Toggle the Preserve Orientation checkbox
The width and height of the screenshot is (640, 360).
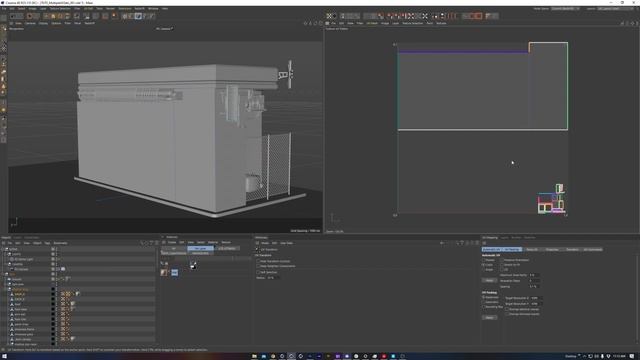[x=502, y=260]
